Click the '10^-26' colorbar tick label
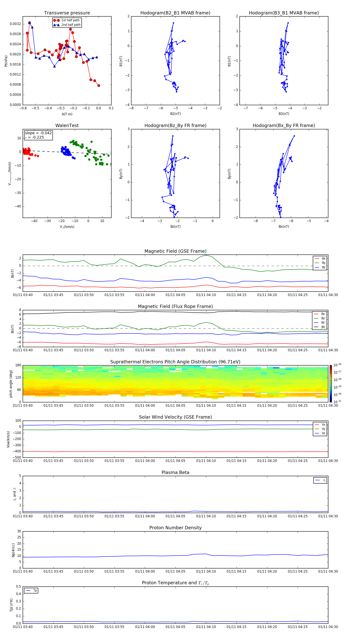 [x=337, y=365]
